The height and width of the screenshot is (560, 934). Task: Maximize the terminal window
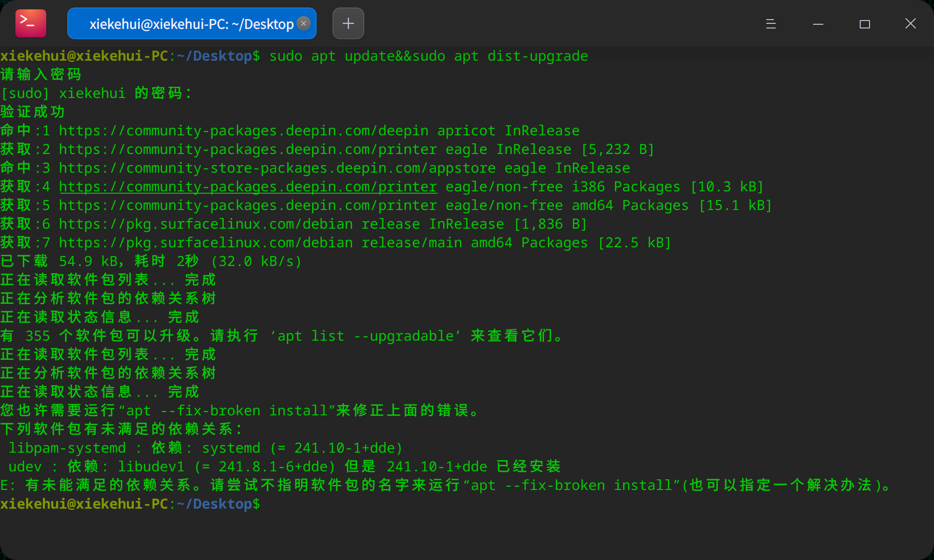tap(864, 24)
